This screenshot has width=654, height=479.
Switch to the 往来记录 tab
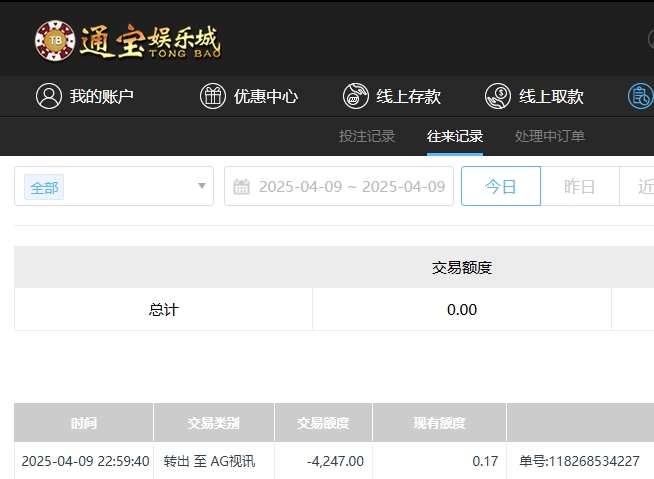455,136
